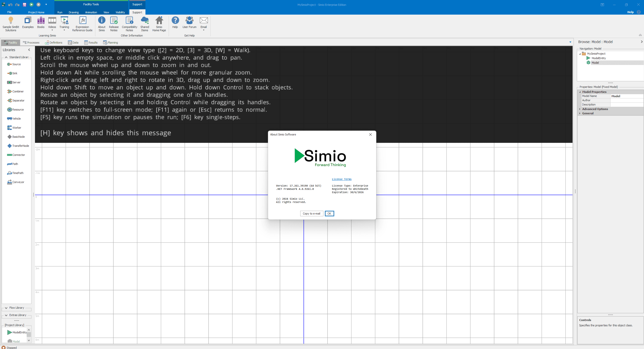Select the Vehicle library icon

click(10, 119)
